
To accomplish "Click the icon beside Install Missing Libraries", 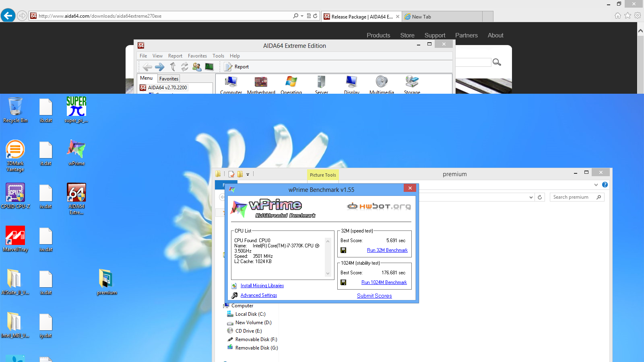I will [234, 286].
